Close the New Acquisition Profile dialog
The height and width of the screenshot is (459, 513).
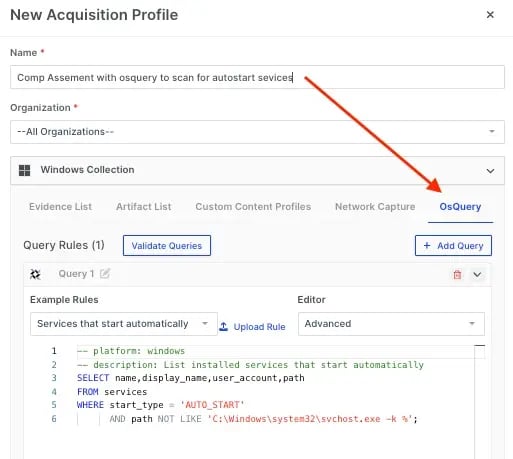click(x=490, y=15)
